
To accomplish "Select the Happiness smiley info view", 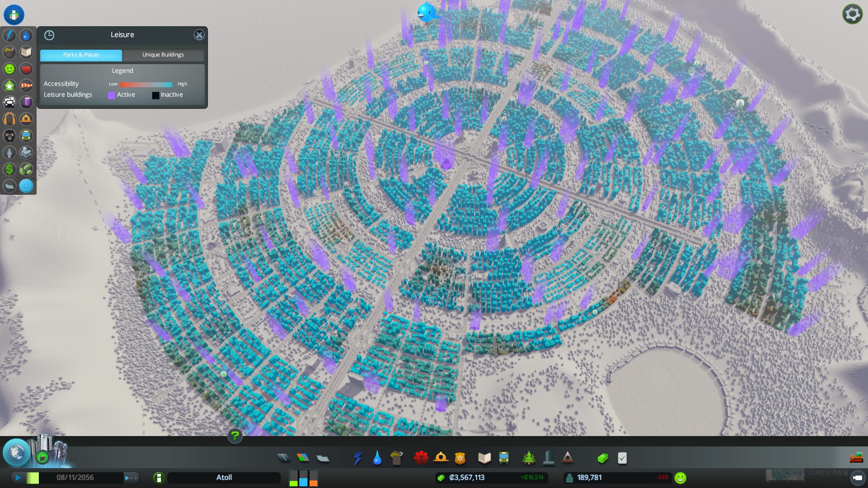I will 9,69.
